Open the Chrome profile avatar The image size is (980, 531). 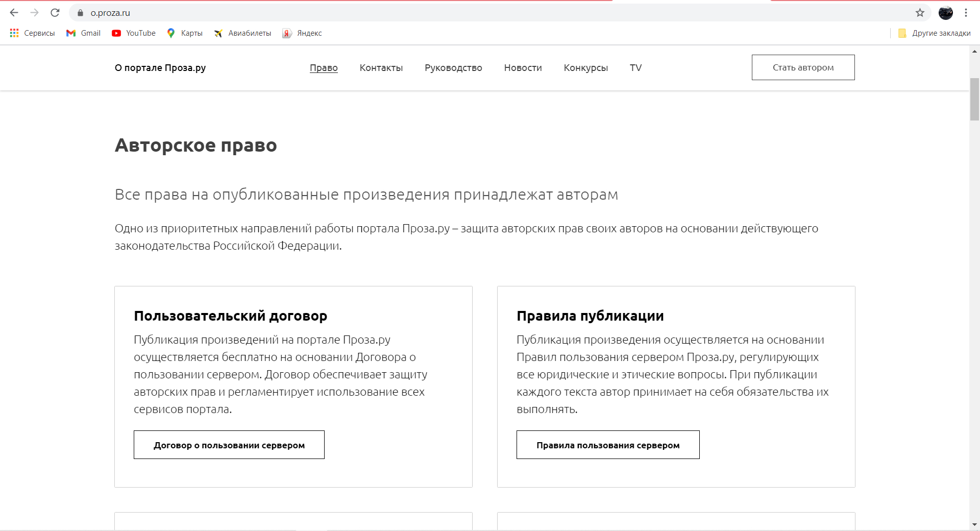coord(945,13)
